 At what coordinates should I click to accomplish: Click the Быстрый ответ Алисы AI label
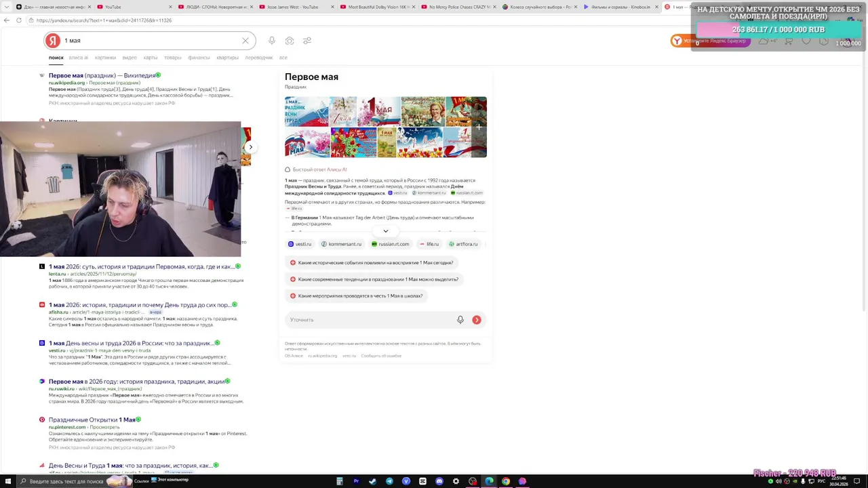click(319, 169)
